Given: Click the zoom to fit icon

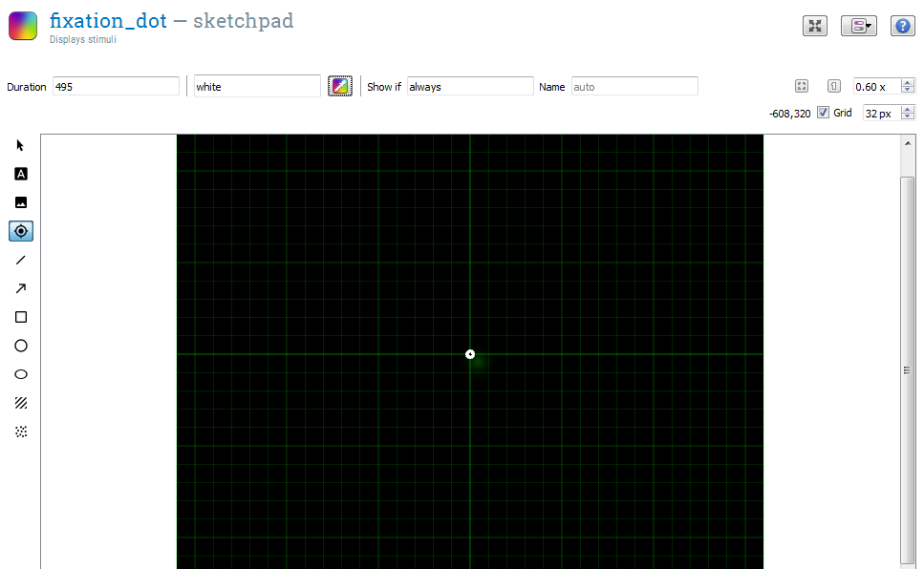Looking at the screenshot, I should [802, 86].
